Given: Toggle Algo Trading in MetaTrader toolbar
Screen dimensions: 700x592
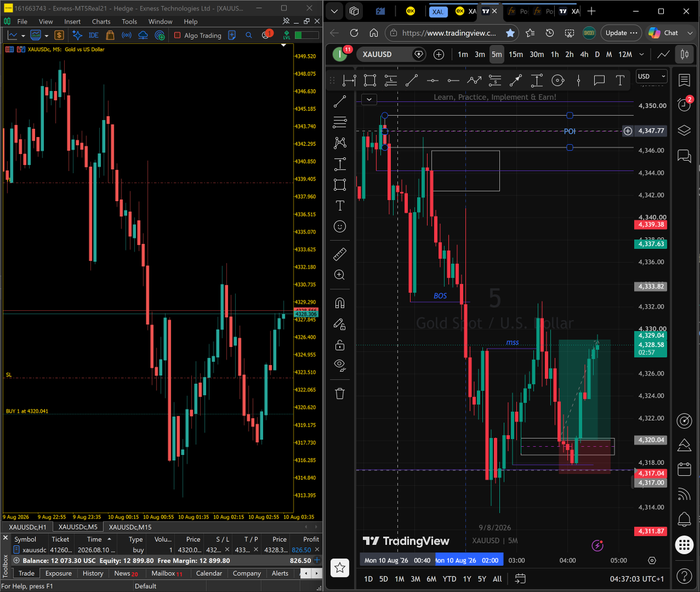Looking at the screenshot, I should tap(198, 36).
